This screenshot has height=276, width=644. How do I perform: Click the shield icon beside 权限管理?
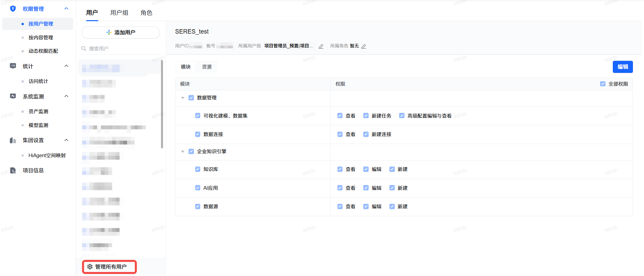click(x=13, y=9)
